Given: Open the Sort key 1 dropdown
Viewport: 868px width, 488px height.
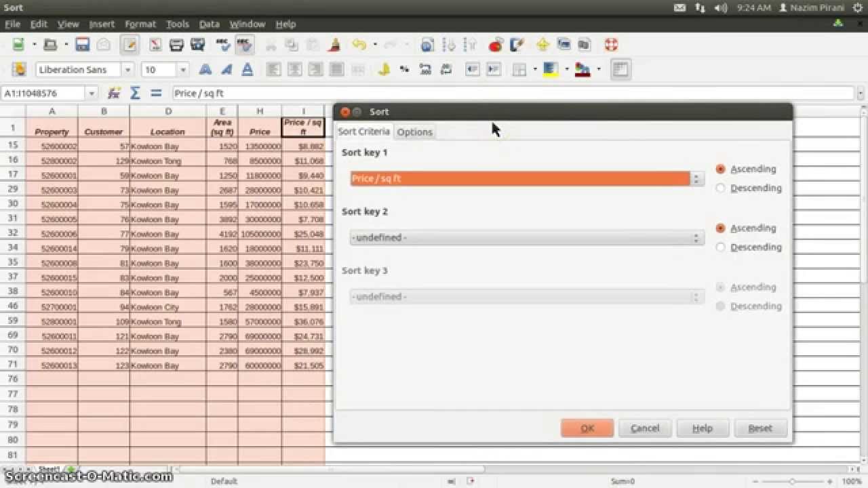Looking at the screenshot, I should tap(527, 178).
